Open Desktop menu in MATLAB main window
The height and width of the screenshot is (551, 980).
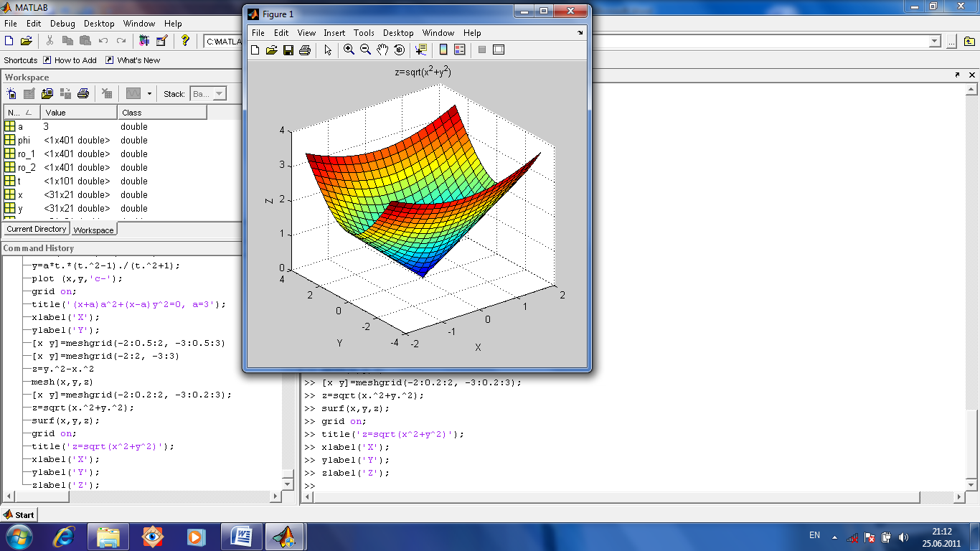(99, 24)
